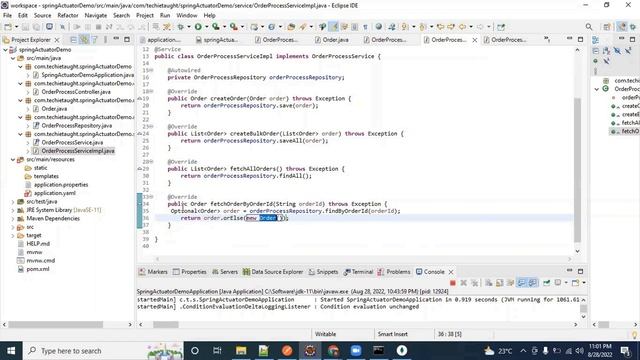The width and height of the screenshot is (640, 360).
Task: Click the New file toolbar icon
Action: [8, 27]
